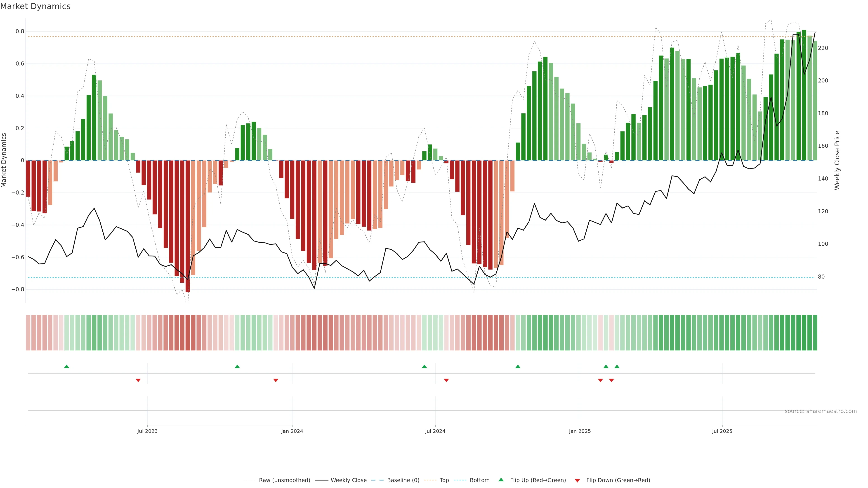Click the Weekly Close Price axis title
The image size is (868, 488).
coord(837,160)
